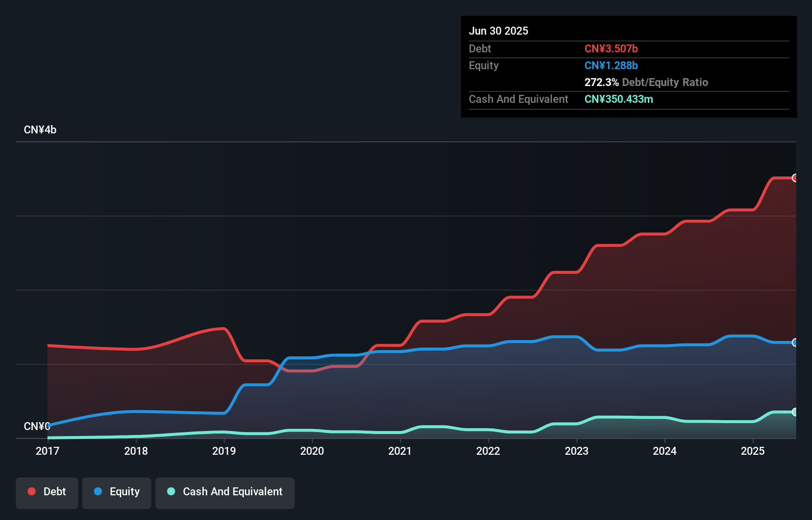Select the teal Cash endpoint marker on the chart
Image resolution: width=812 pixels, height=520 pixels.
(x=795, y=412)
